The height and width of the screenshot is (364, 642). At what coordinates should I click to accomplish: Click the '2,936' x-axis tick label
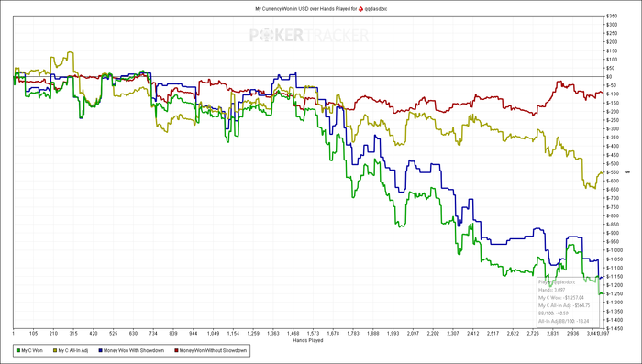573,334
